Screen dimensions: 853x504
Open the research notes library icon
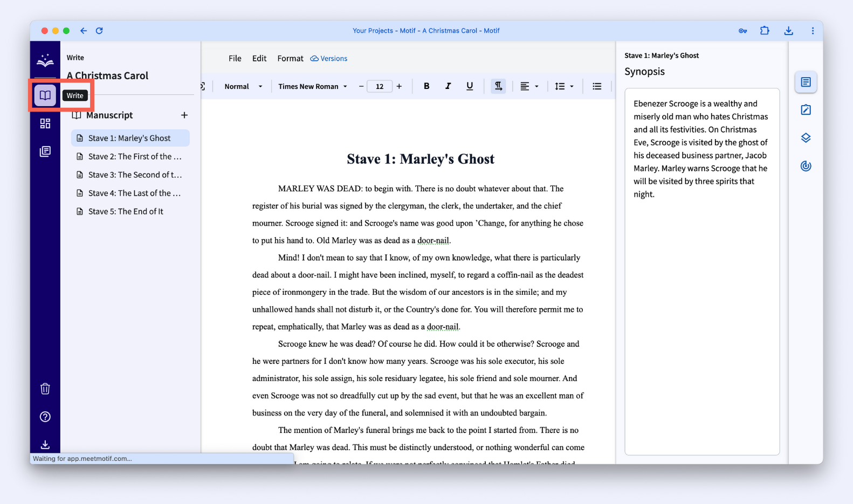point(45,151)
